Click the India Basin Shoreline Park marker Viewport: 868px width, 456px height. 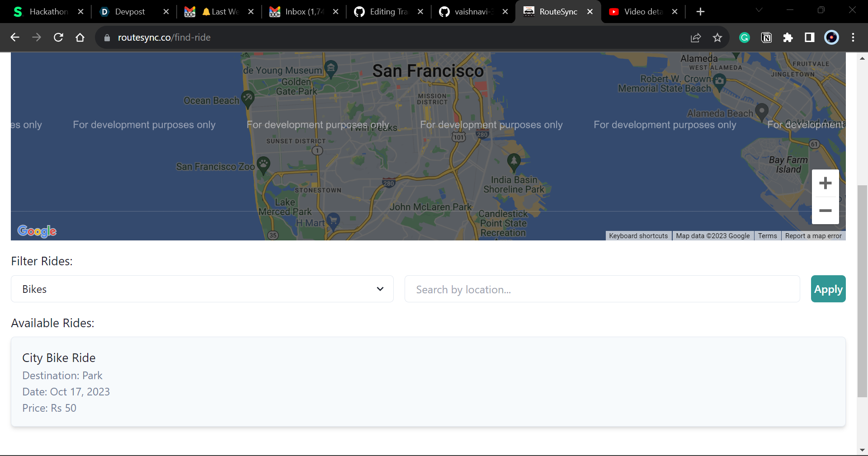point(514,162)
